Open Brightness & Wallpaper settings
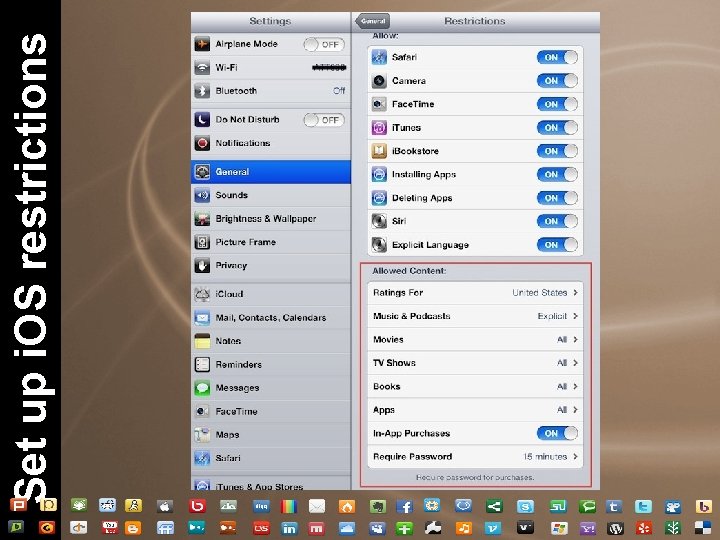This screenshot has height=540, width=720. coord(271,219)
